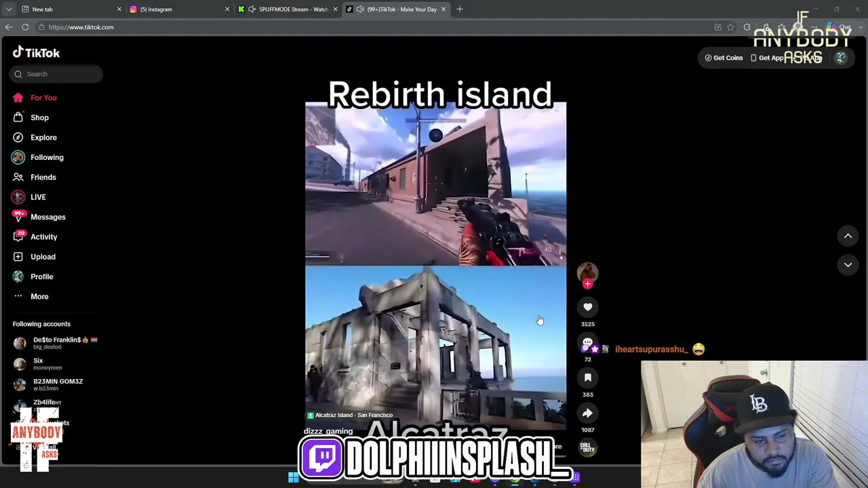Open the Alcatraz Island location tag
Screen dimensions: 868x488
point(350,415)
